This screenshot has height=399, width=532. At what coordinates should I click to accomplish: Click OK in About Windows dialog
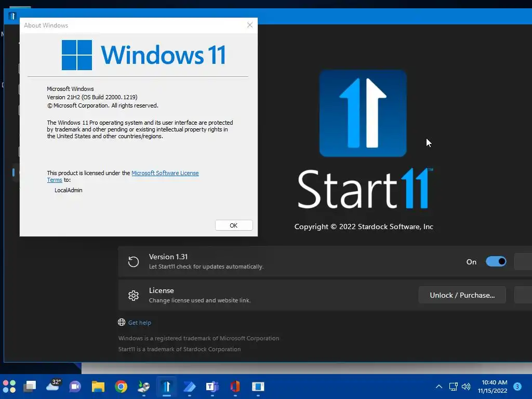click(234, 225)
